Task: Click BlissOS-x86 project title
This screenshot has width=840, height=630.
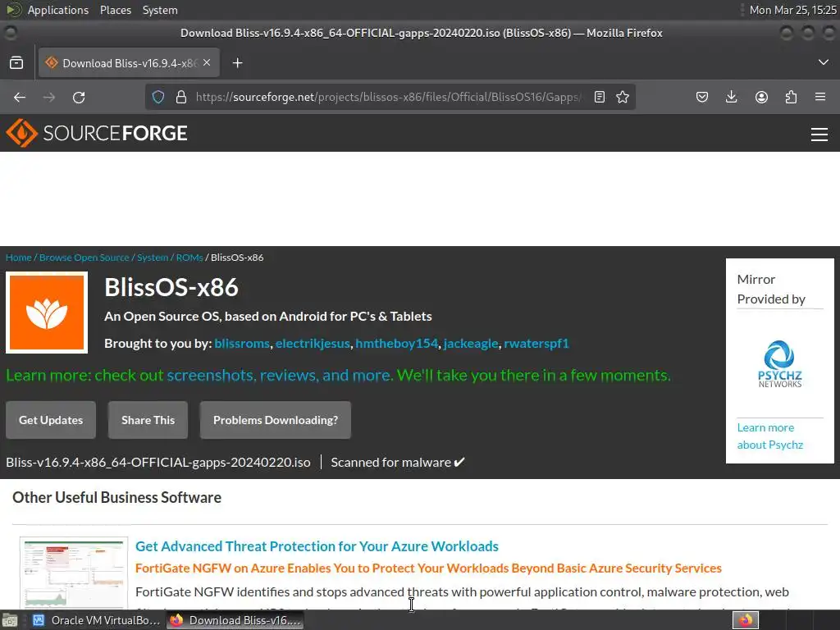Action: point(171,287)
